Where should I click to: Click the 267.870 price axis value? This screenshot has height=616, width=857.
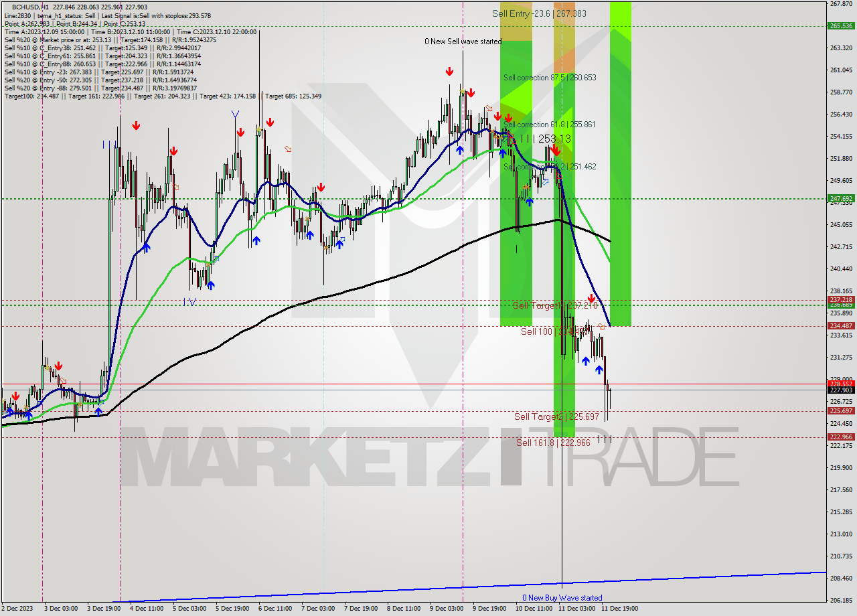pos(841,4)
